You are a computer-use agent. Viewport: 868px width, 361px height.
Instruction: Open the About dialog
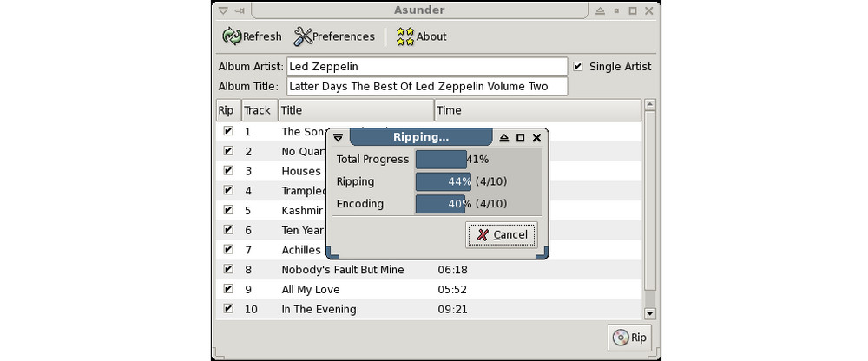pos(421,36)
